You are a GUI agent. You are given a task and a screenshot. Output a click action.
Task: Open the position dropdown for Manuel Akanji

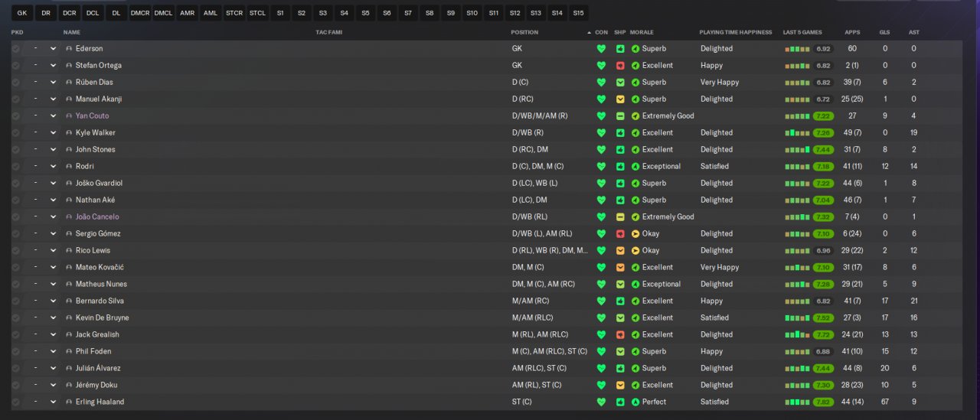42,99
